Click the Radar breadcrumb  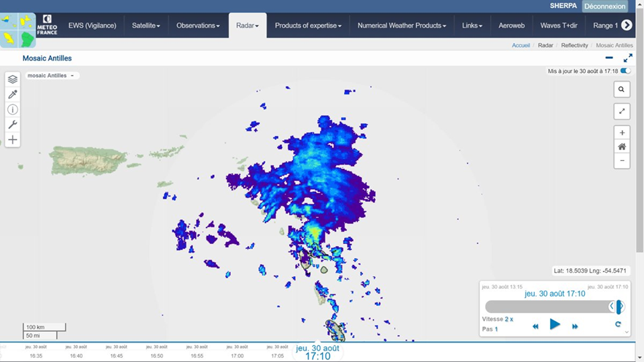point(545,45)
